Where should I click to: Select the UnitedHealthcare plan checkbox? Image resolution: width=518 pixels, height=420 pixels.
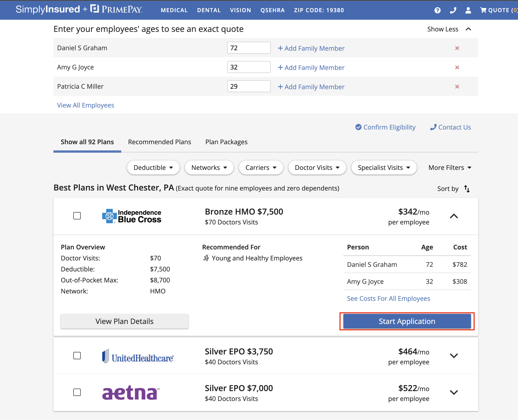77,356
